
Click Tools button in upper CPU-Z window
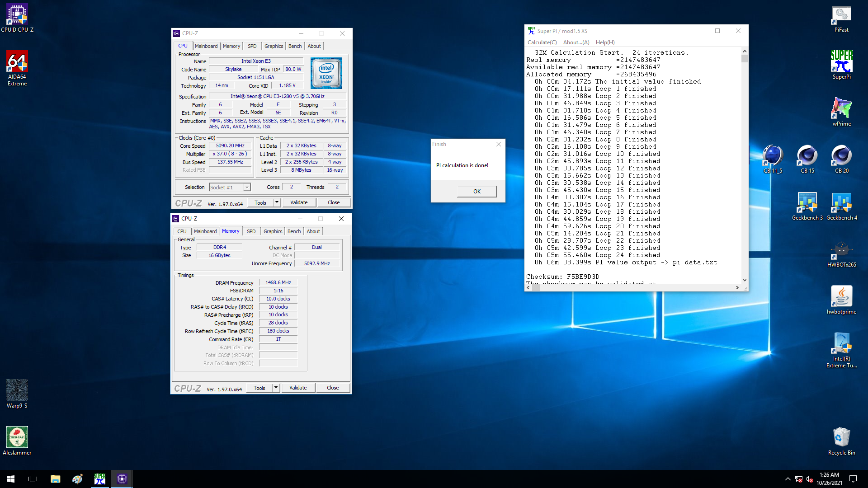click(x=260, y=202)
